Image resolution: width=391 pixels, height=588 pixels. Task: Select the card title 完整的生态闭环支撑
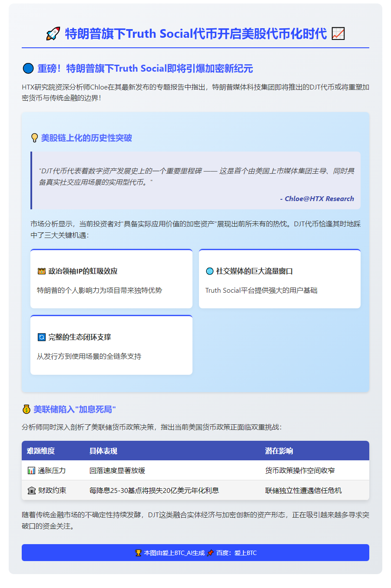pyautogui.click(x=80, y=337)
